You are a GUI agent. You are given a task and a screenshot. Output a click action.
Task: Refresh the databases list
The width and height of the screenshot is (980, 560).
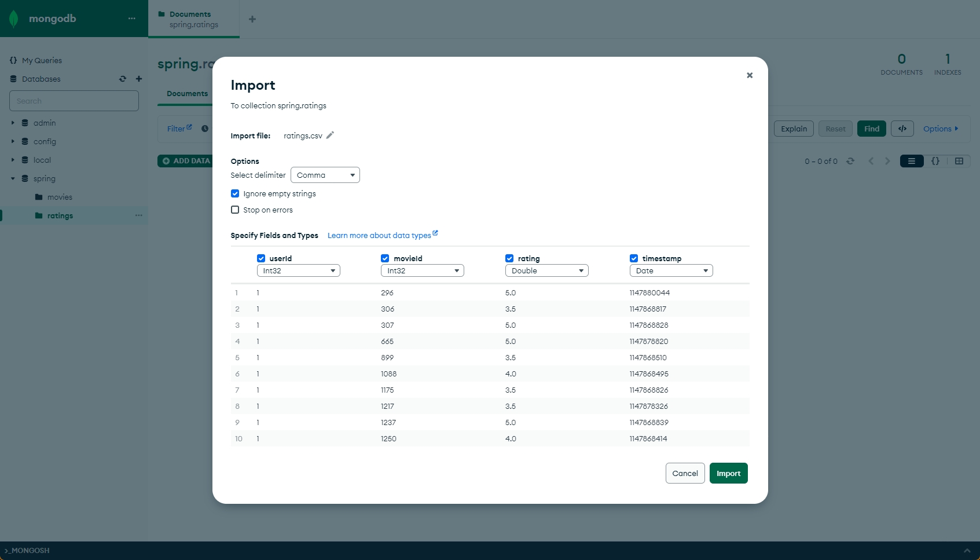point(123,79)
